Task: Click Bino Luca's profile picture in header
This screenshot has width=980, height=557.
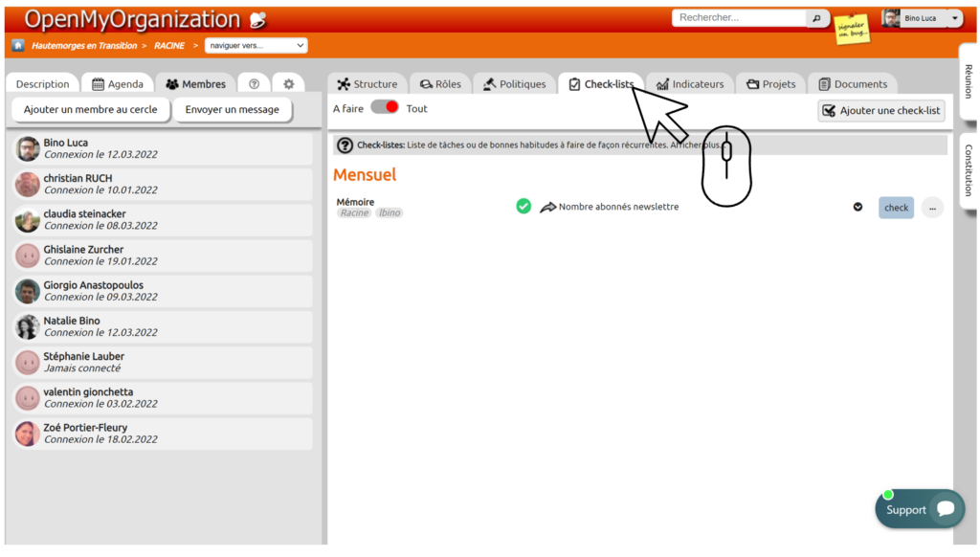Action: [891, 18]
